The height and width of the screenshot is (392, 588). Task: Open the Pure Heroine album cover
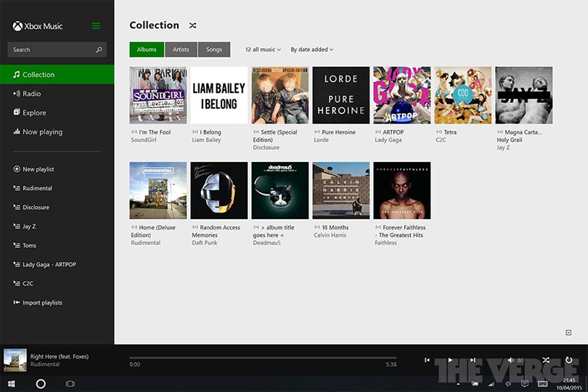341,95
